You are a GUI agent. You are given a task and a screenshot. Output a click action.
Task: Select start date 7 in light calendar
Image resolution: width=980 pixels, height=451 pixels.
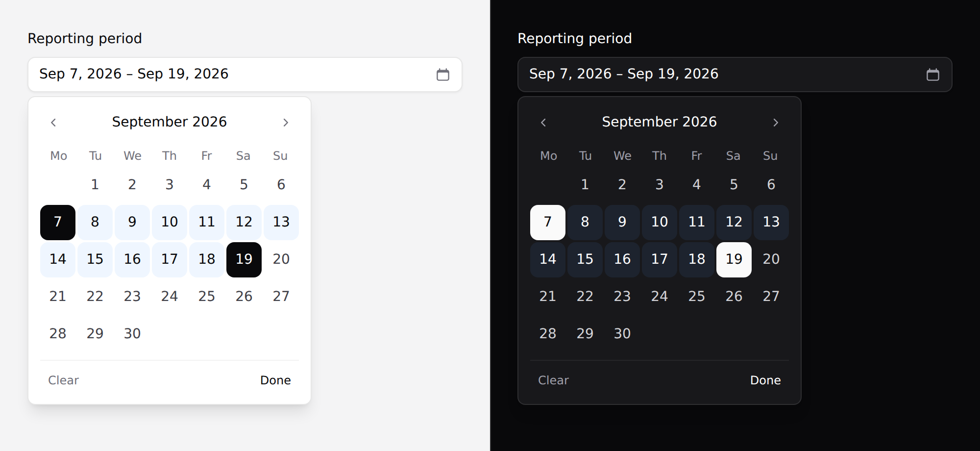pyautogui.click(x=58, y=223)
